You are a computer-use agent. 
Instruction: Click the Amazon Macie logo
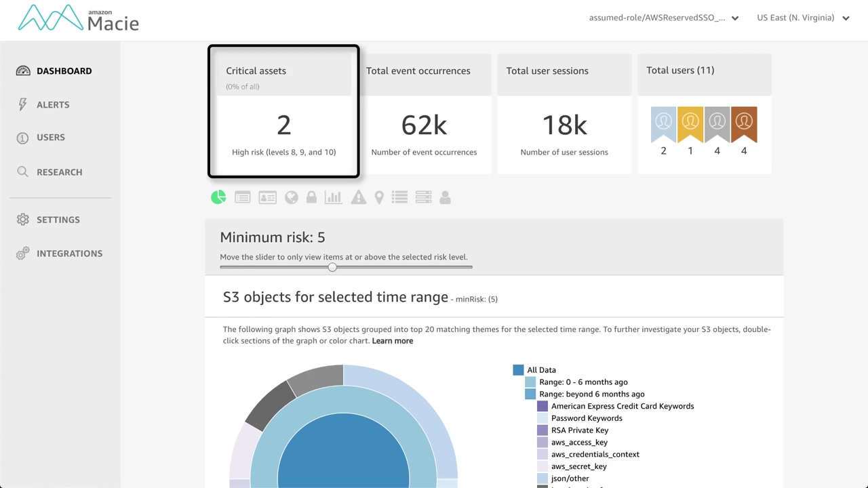(x=79, y=19)
